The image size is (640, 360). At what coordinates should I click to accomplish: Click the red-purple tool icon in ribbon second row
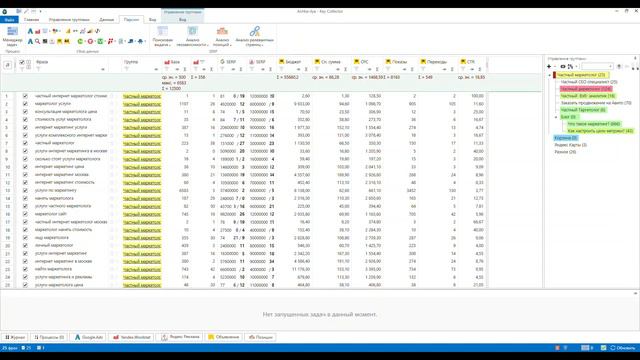(x=110, y=41)
